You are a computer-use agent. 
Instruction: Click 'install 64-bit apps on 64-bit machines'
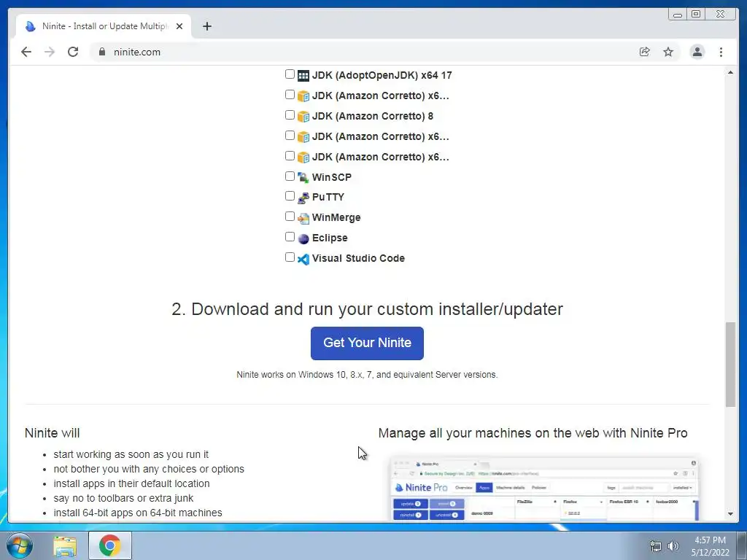138,513
